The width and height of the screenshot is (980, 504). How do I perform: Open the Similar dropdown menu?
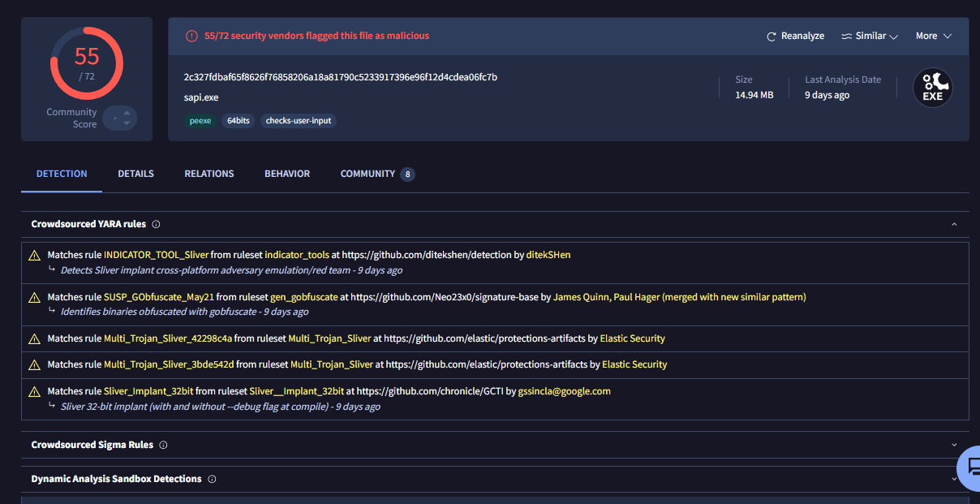pyautogui.click(x=870, y=36)
